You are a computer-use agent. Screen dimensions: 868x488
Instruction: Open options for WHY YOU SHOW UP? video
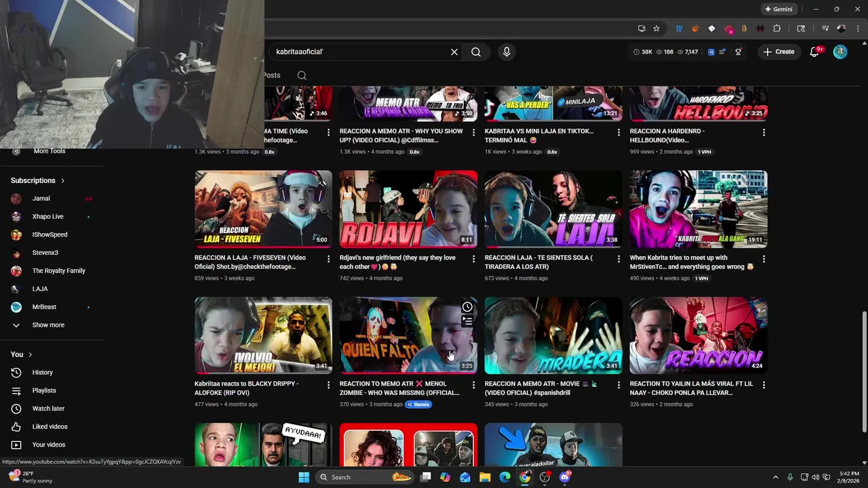(x=474, y=133)
